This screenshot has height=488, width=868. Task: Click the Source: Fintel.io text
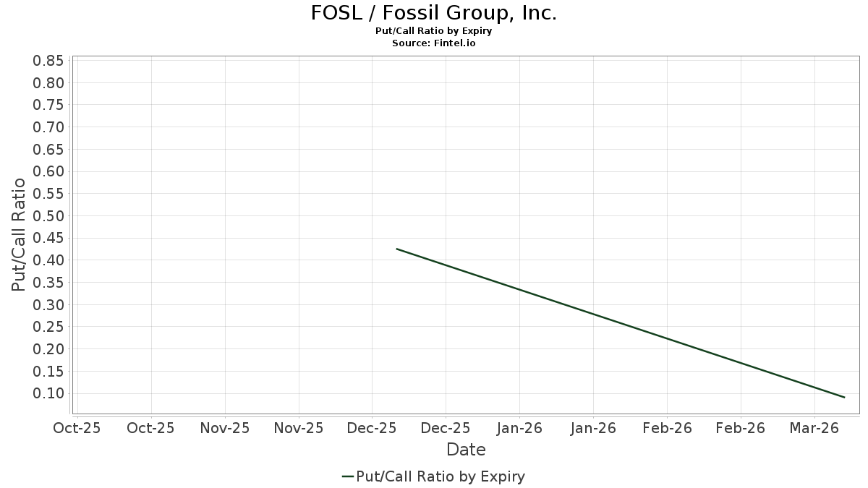(x=434, y=43)
